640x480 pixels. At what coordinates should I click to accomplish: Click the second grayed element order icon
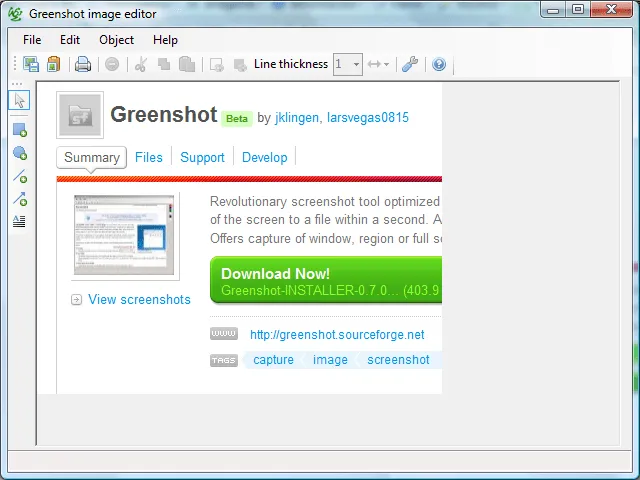tap(240, 64)
